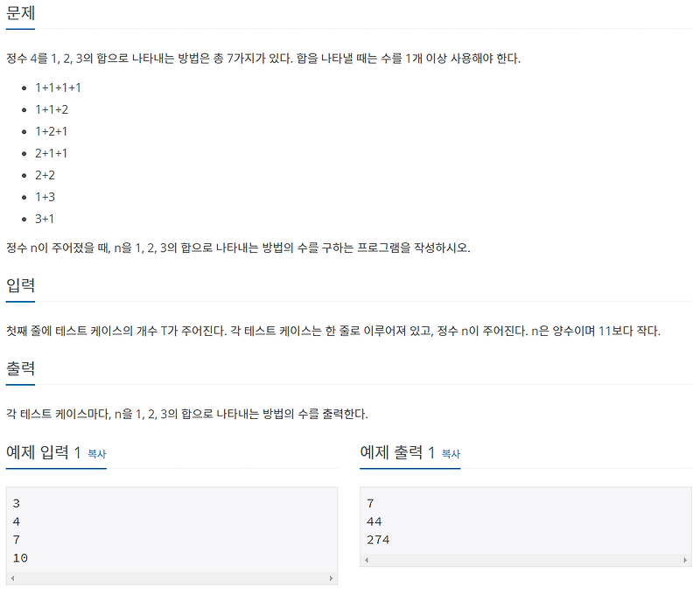Select the list item 2+2
The image size is (700, 594).
point(45,176)
